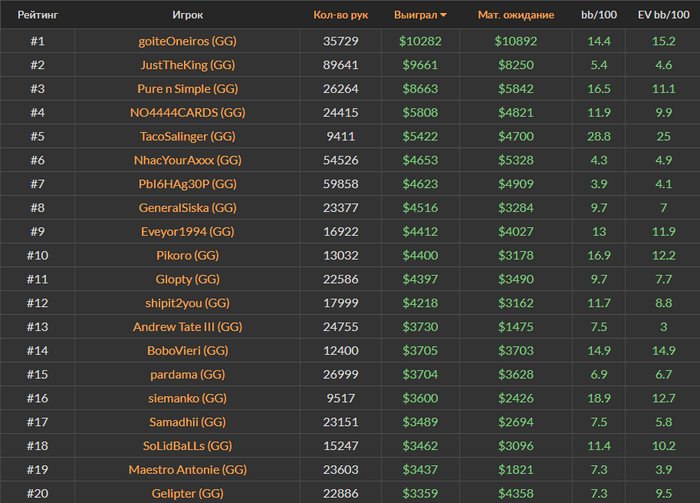
Task: Sort by the Выиграл column arrow
Action: [443, 15]
